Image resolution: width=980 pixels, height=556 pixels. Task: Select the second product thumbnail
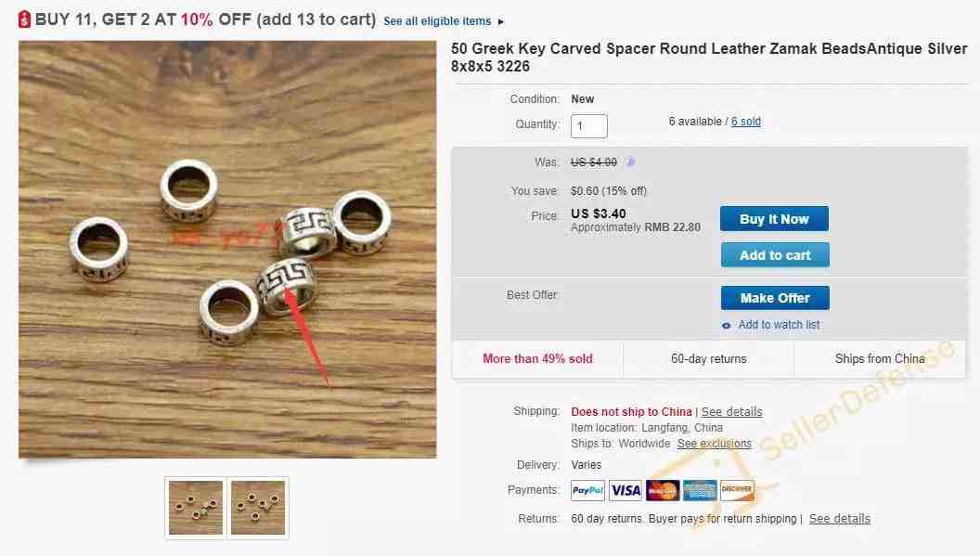pos(258,507)
